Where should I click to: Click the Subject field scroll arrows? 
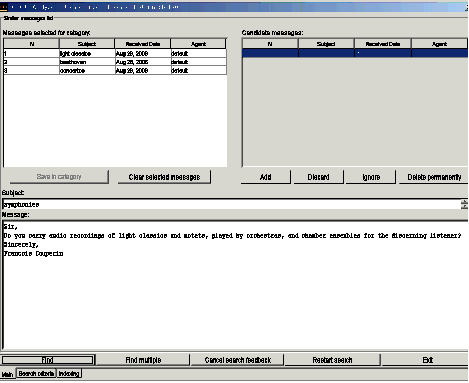464,204
